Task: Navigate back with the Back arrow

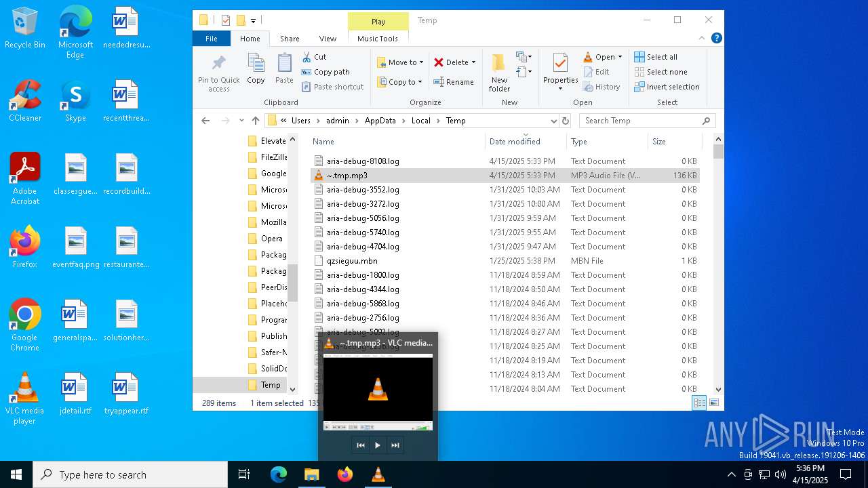Action: (205, 121)
